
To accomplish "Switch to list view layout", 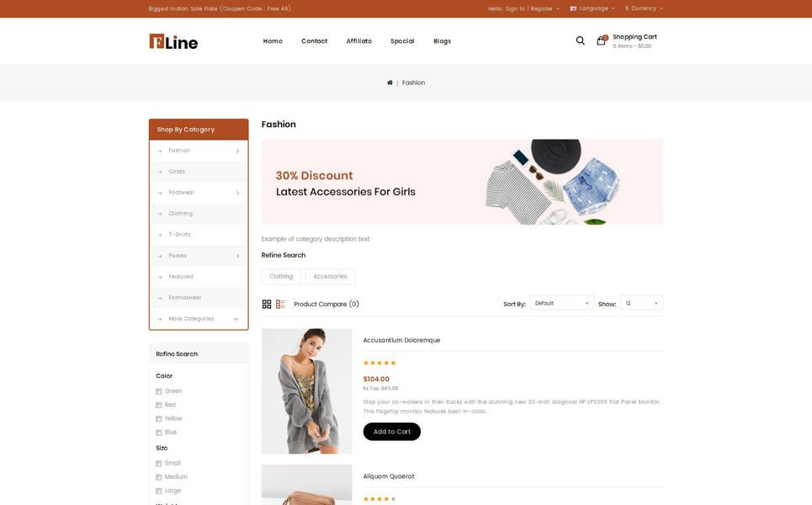I will [x=280, y=304].
